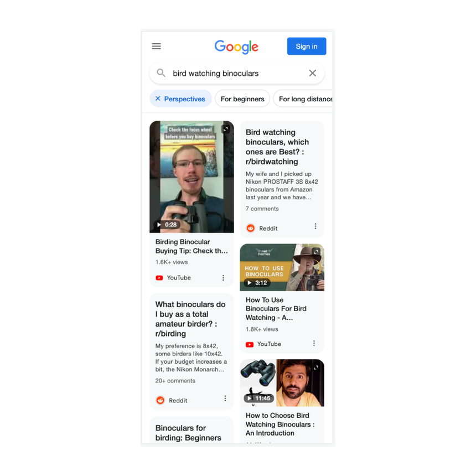Expand the How To Use Binoculars video
Image resolution: width=476 pixels, height=476 pixels.
tap(316, 252)
